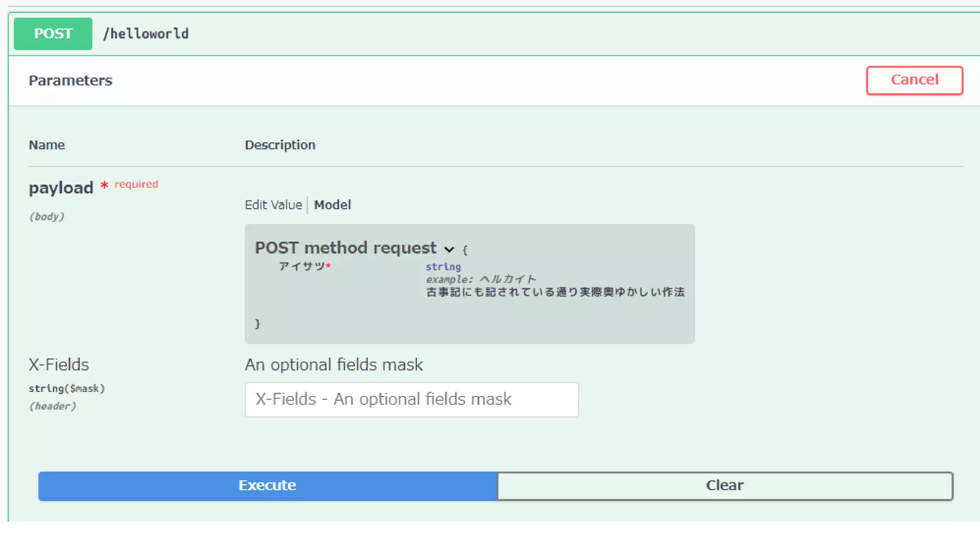Viewport: 980px width, 551px height.
Task: Switch to the Edit Value tab
Action: tap(273, 205)
